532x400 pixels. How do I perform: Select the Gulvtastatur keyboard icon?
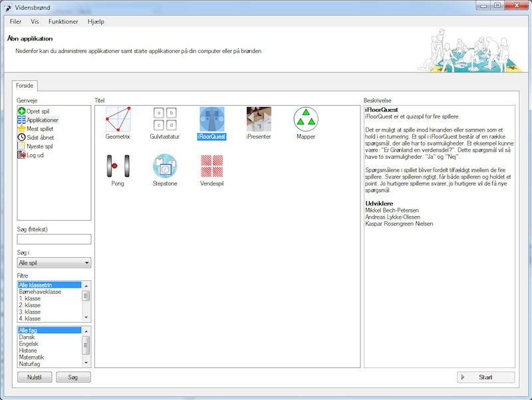point(165,120)
